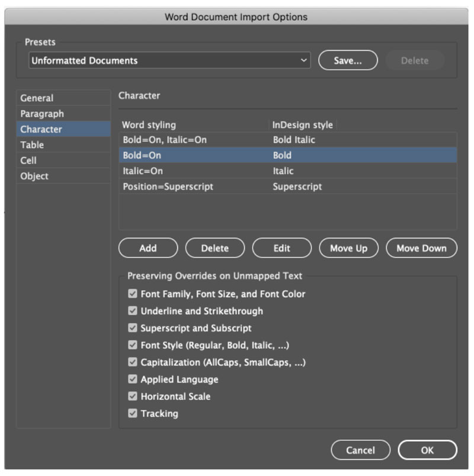Image resolution: width=474 pixels, height=476 pixels.
Task: Choose the Cell category
Action: coord(63,160)
